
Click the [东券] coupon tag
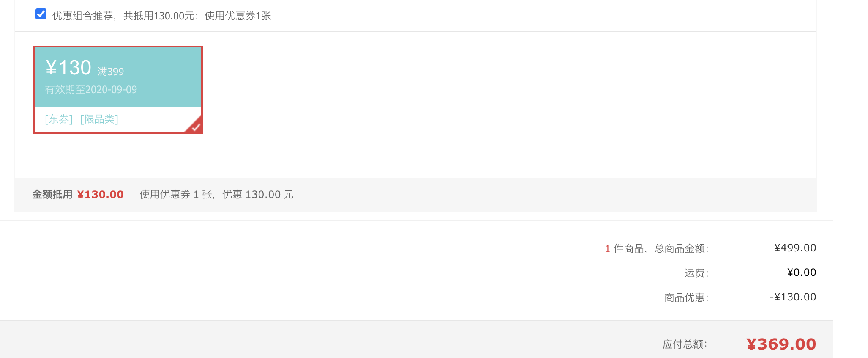(59, 119)
